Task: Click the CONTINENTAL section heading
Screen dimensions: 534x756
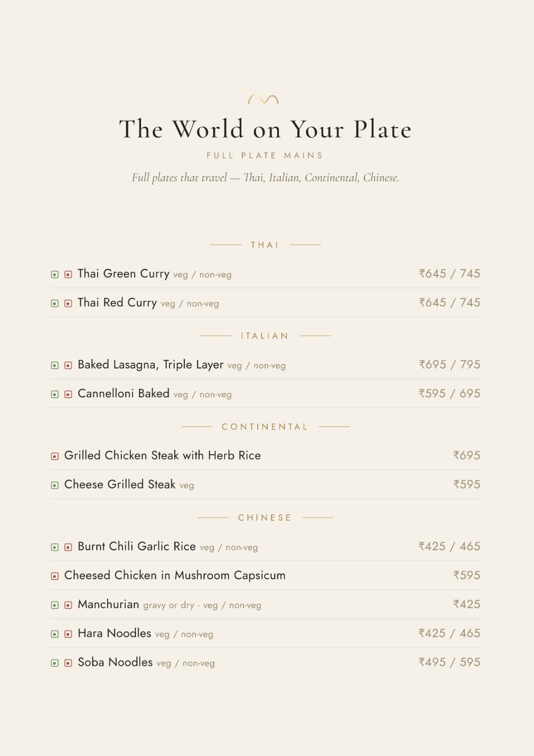Action: pos(265,427)
